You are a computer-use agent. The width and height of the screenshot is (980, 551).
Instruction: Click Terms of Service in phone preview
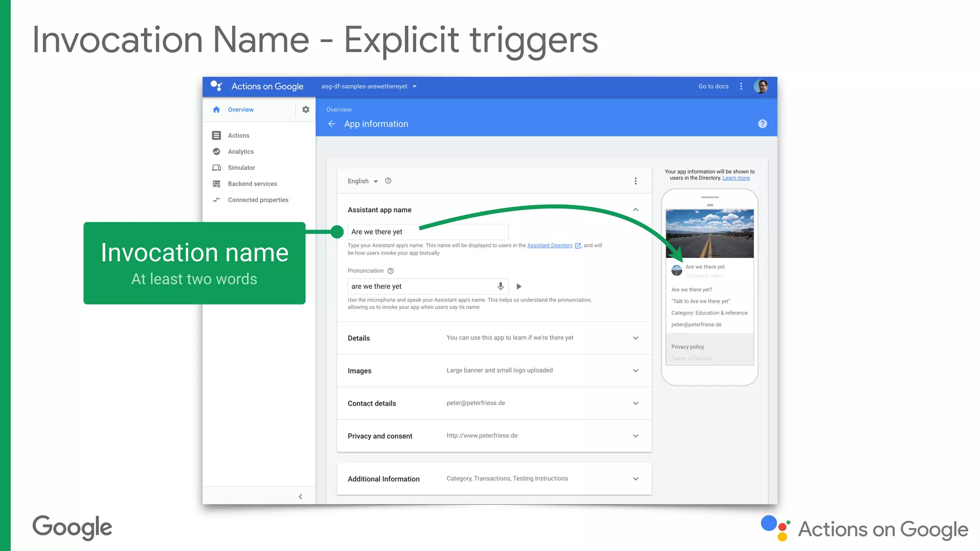click(691, 359)
